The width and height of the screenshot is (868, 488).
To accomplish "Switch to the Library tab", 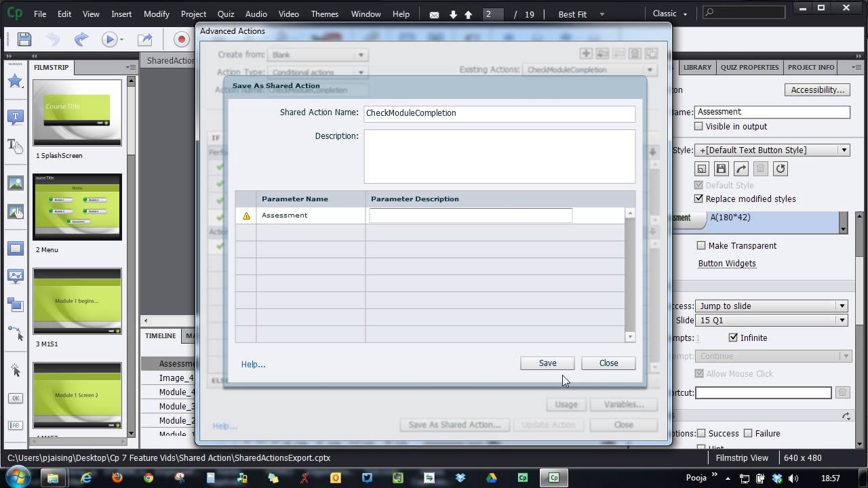I will (x=697, y=67).
